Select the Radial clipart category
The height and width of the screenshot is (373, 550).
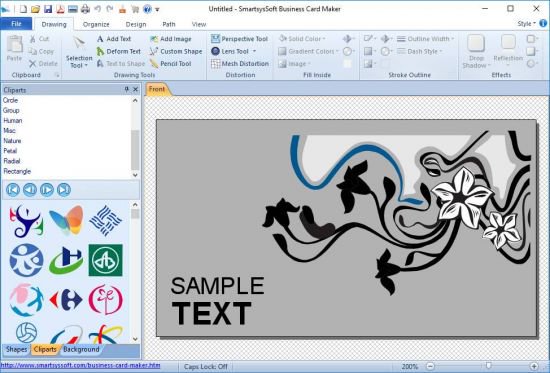coord(12,161)
